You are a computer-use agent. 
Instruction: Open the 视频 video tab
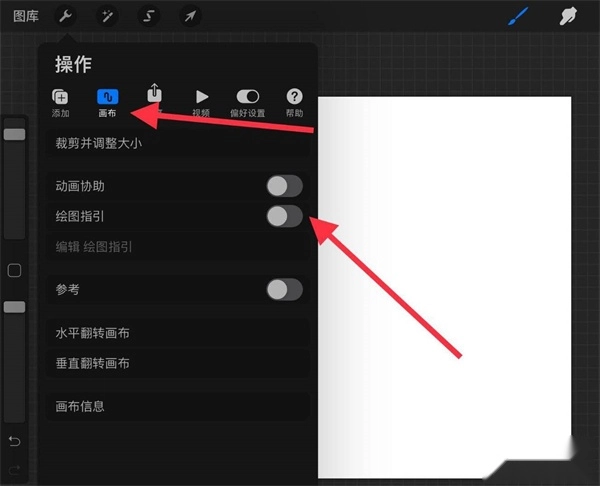(201, 103)
